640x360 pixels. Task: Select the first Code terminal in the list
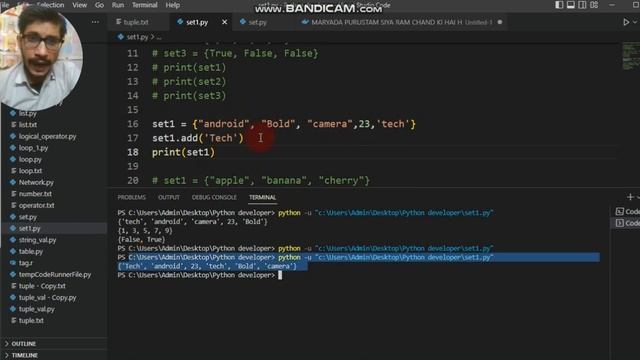(x=627, y=211)
